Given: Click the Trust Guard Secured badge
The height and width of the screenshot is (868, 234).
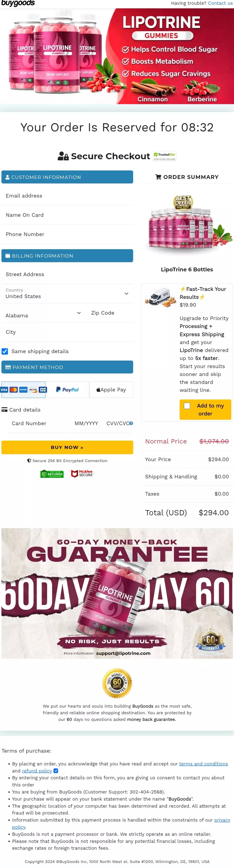Looking at the screenshot, I should [x=52, y=474].
